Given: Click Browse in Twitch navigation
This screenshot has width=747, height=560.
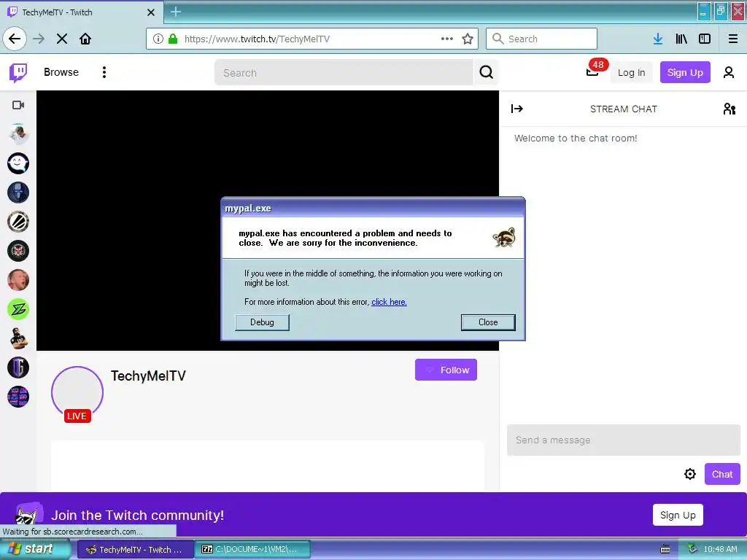Looking at the screenshot, I should coord(61,72).
